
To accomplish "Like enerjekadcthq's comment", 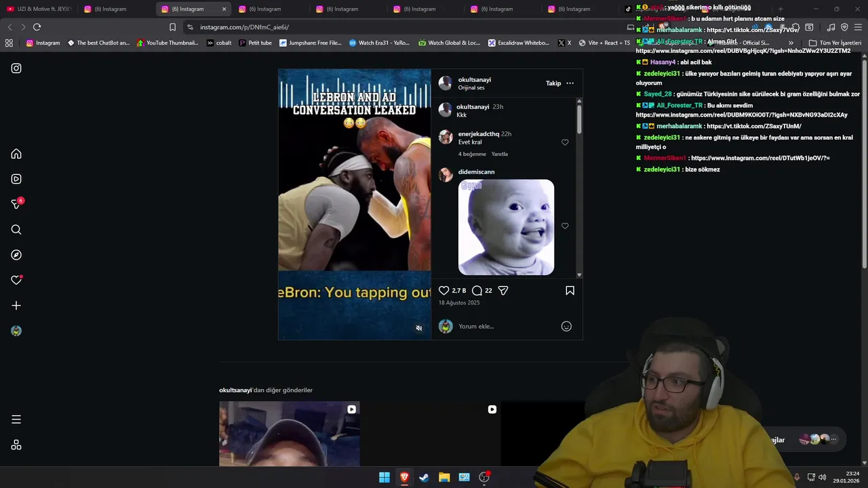I will coord(565,142).
